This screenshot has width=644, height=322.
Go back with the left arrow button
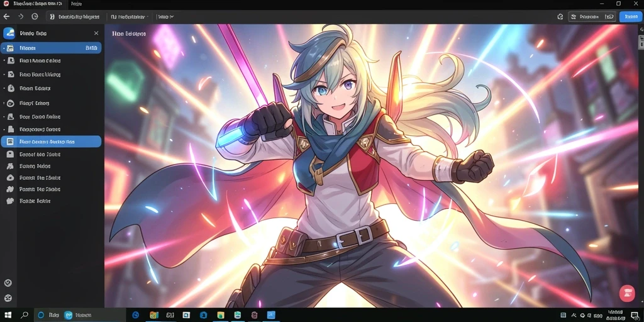click(6, 16)
